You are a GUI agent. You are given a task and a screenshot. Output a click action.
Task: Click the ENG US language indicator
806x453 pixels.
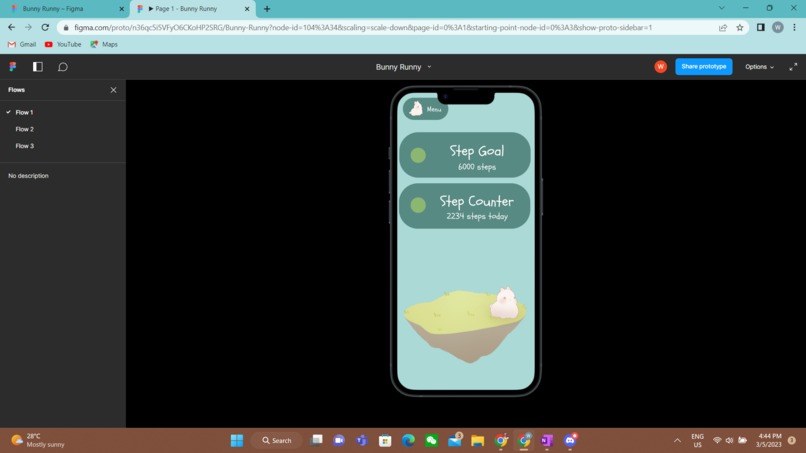pyautogui.click(x=698, y=441)
